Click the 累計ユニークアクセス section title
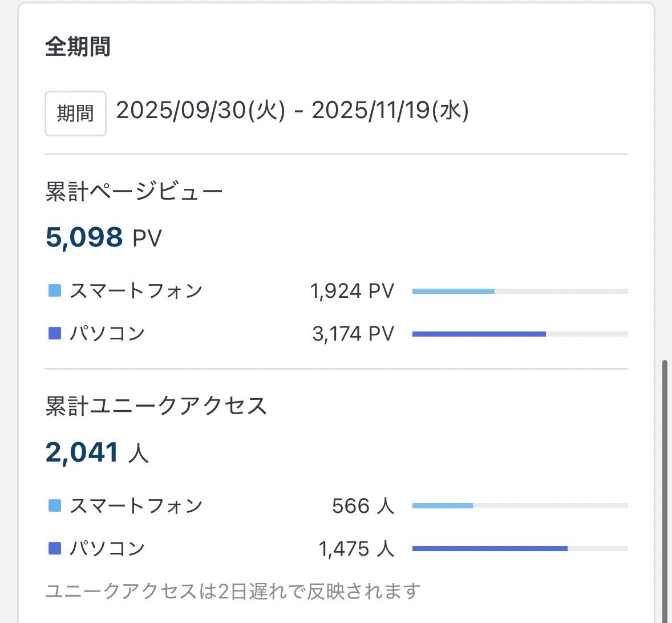Screen dimensions: 672x623 [156, 406]
